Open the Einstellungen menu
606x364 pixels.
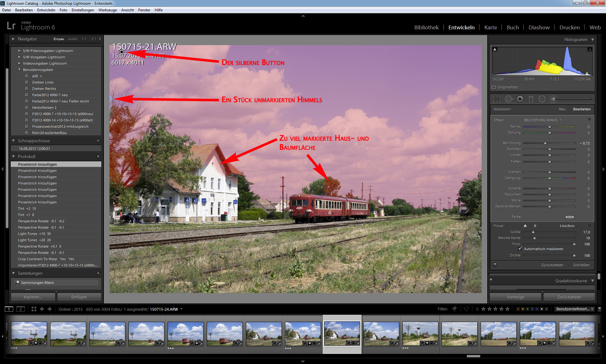click(83, 10)
